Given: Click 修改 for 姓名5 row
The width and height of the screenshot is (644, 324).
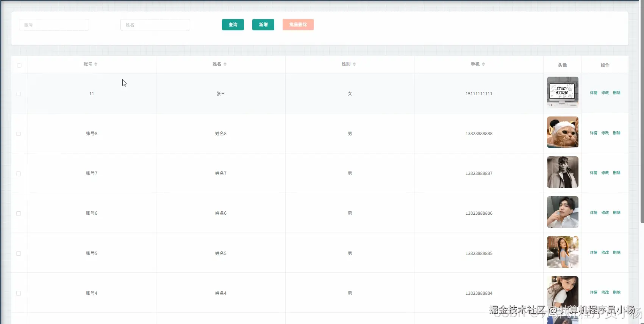Looking at the screenshot, I should click(605, 253).
